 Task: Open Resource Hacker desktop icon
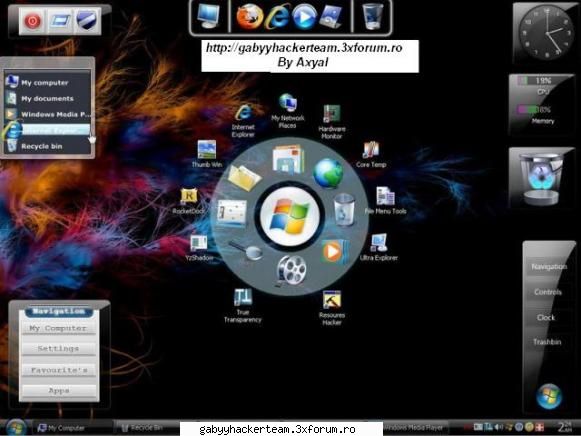point(332,308)
